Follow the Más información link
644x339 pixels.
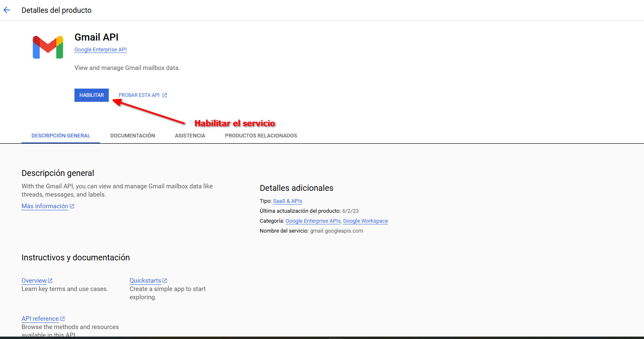click(x=45, y=206)
